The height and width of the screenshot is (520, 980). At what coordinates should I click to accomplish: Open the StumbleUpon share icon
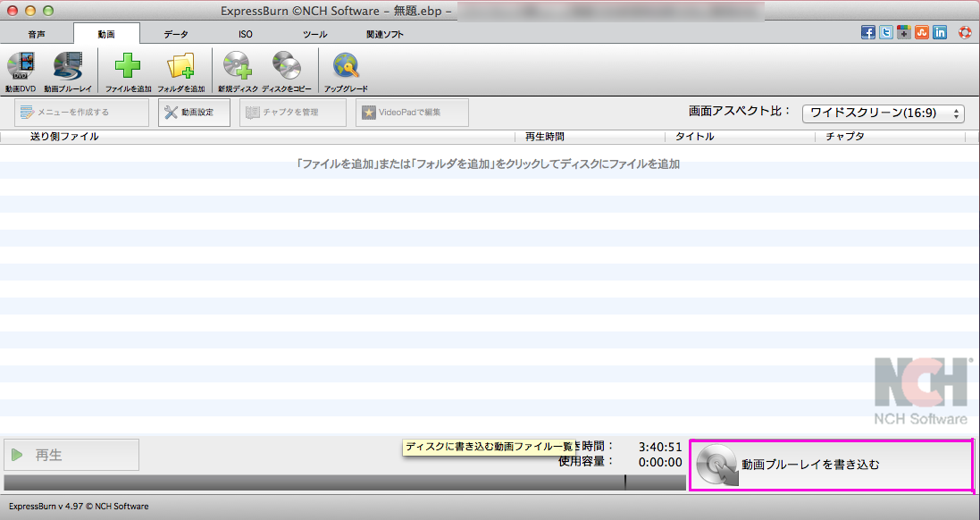[922, 32]
